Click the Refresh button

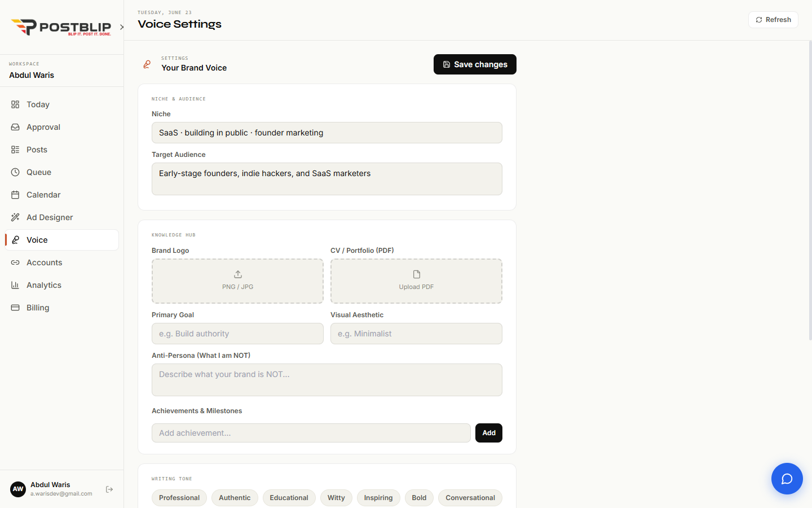point(773,20)
